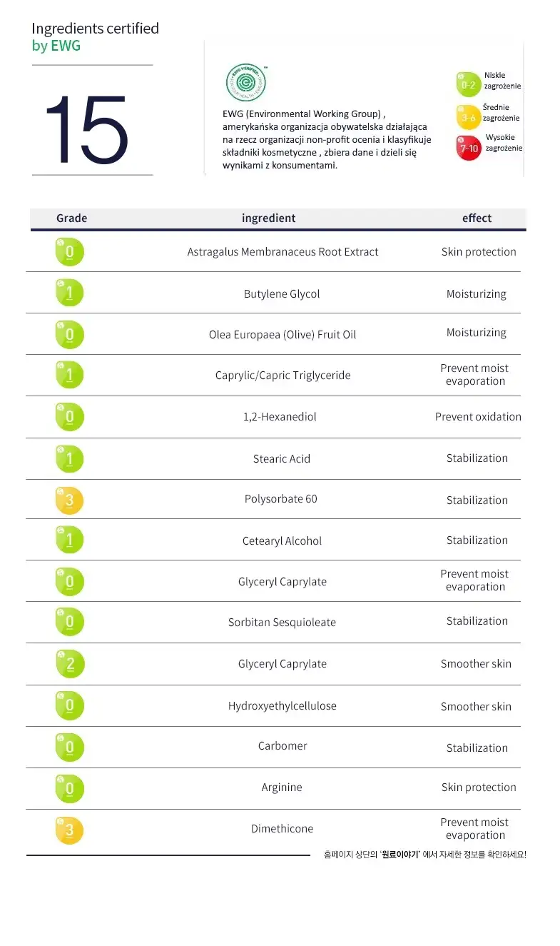Select the Grade column header
Viewport: 560px width, 946px height.
71,218
